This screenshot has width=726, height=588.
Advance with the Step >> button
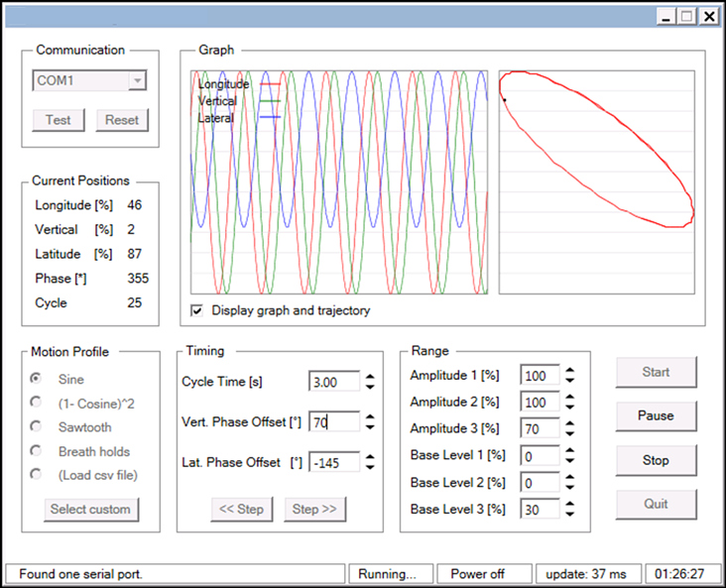pyautogui.click(x=314, y=509)
